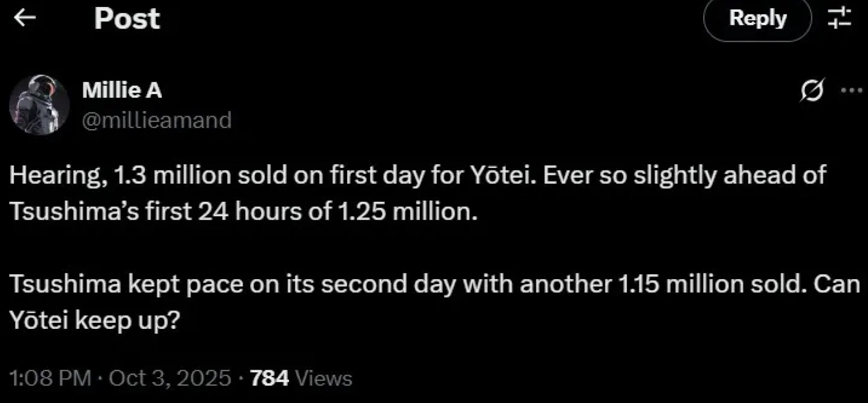Click the 1:08 PM timestamp
Screen dimensions: 868x403
(50, 378)
